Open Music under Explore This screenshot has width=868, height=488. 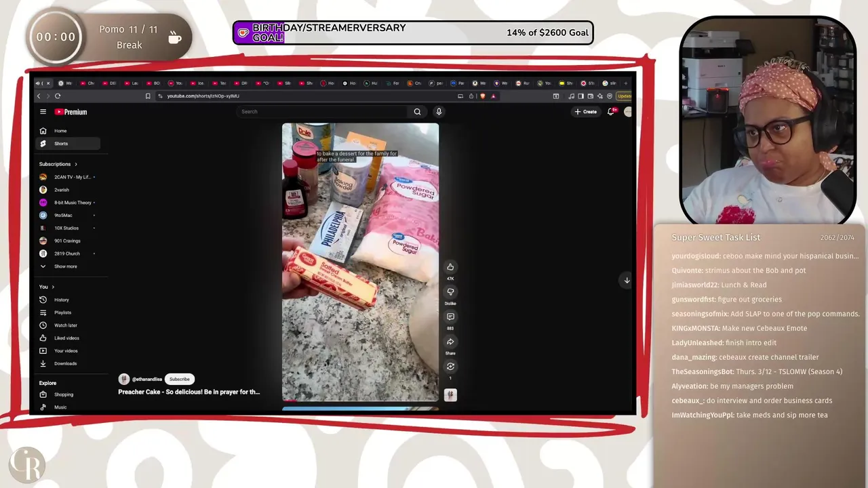pos(68,407)
